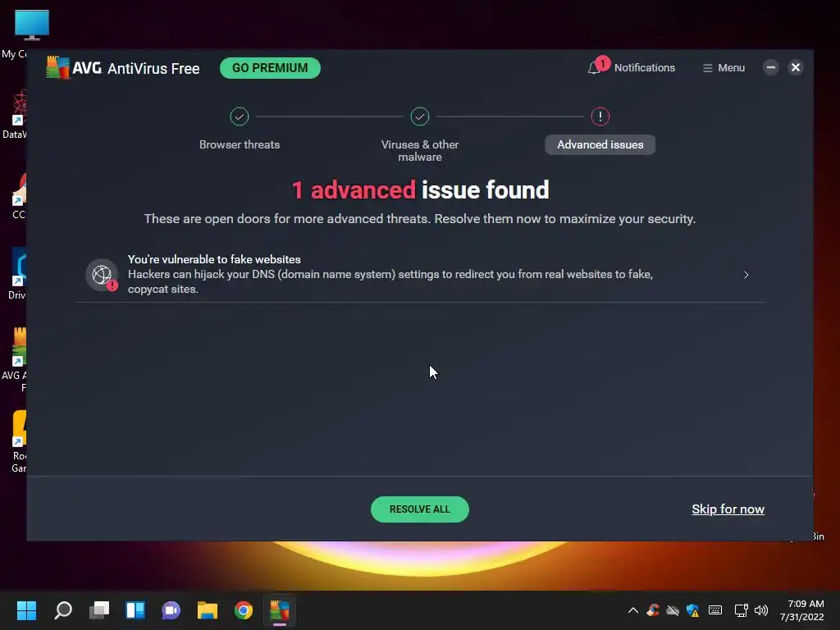Open volume speaker tray icon

[760, 610]
